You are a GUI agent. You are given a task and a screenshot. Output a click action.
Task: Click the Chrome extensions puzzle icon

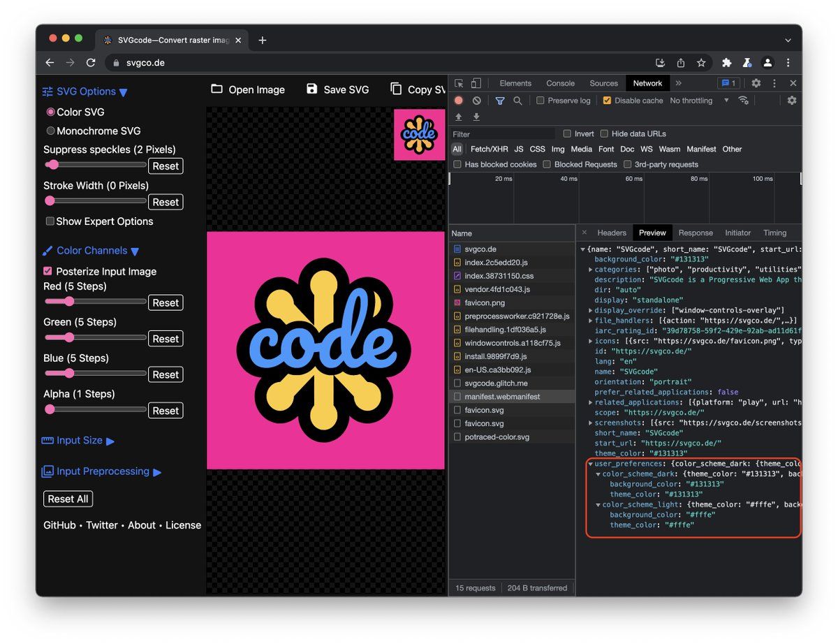(x=726, y=63)
